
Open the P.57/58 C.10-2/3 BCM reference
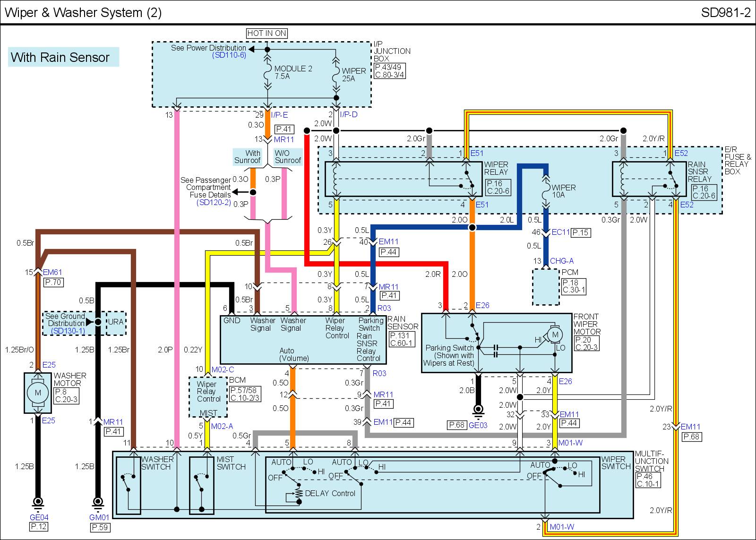(x=245, y=394)
